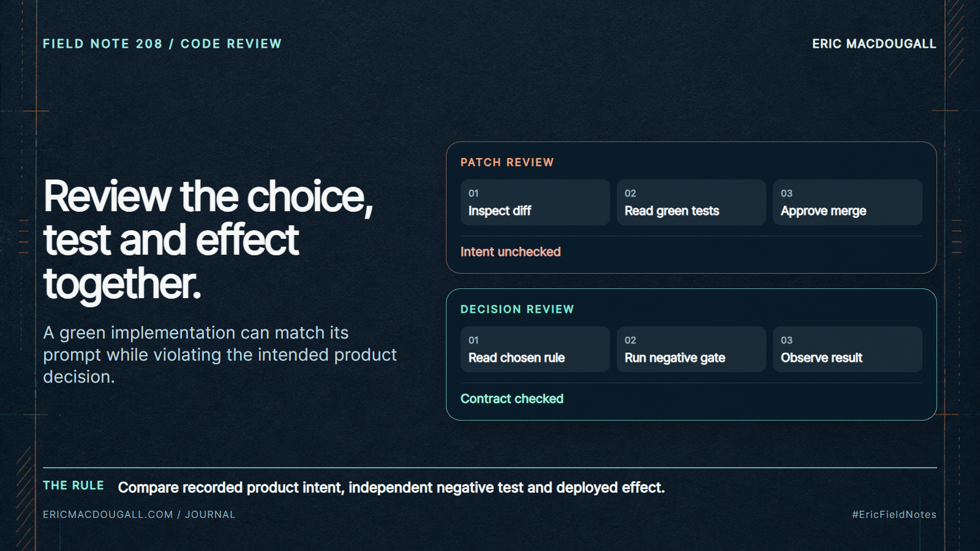This screenshot has width=980, height=551.
Task: Click the Observe result step card
Action: (848, 350)
